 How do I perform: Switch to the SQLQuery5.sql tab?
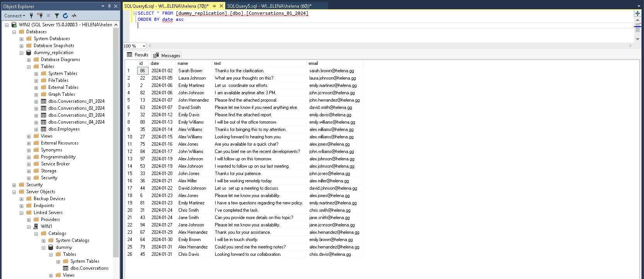click(x=269, y=6)
